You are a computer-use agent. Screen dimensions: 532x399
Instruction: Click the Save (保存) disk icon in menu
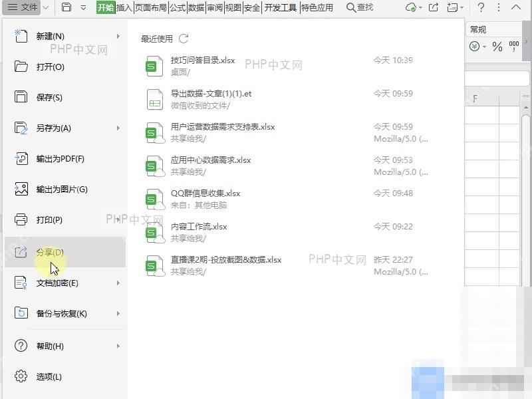click(x=21, y=97)
